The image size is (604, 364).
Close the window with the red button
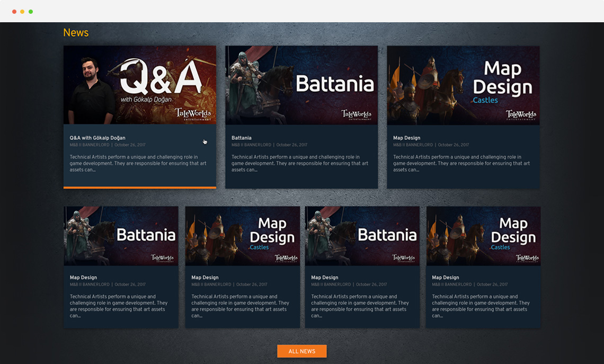[14, 12]
